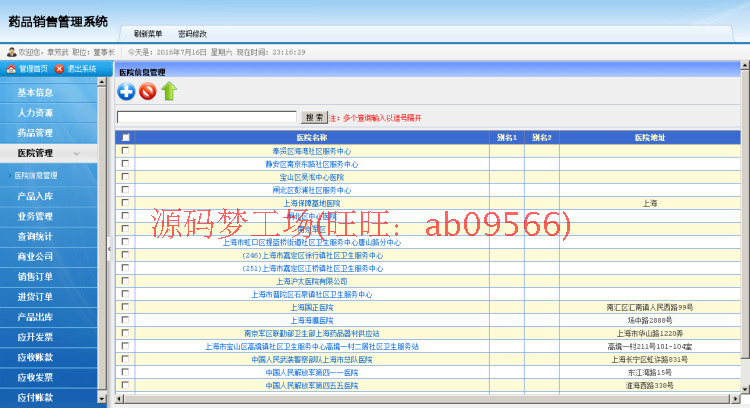Click the address cell 东江湾路15号
750x408 pixels.
point(650,372)
